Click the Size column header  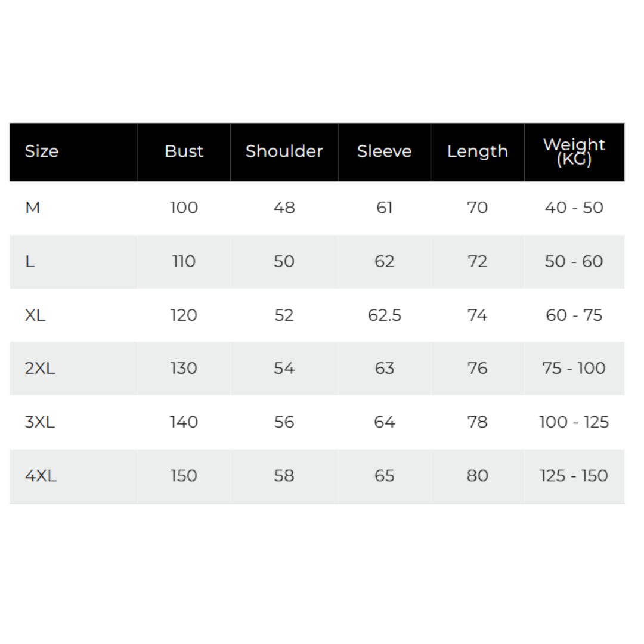pos(42,151)
